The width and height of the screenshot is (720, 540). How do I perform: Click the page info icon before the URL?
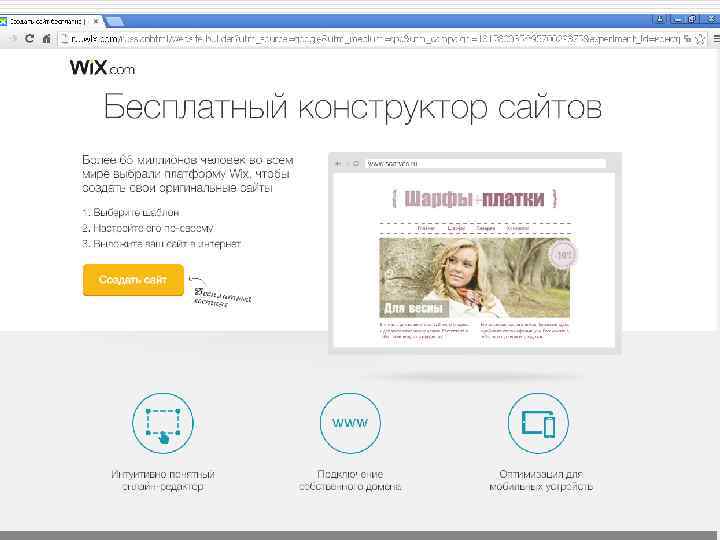click(65, 39)
